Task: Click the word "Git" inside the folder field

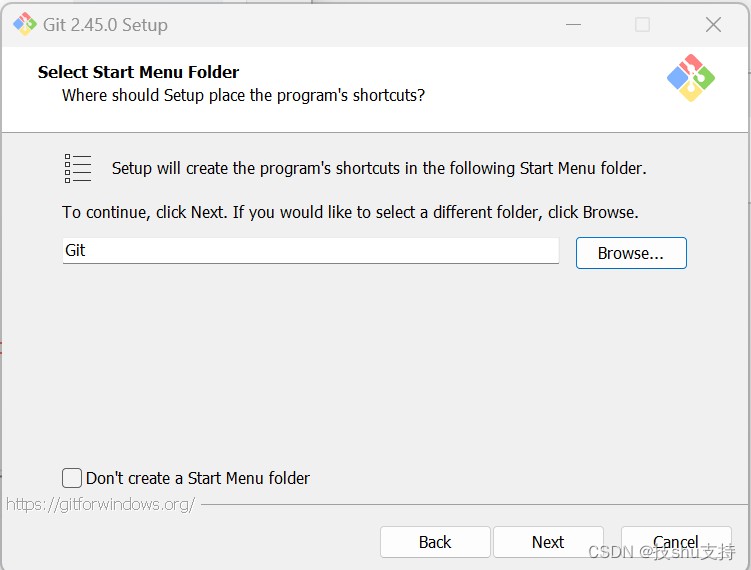Action: (75, 250)
